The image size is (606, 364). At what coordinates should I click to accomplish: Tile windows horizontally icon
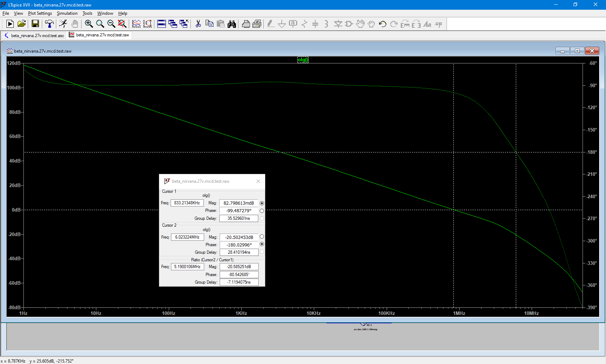point(162,24)
